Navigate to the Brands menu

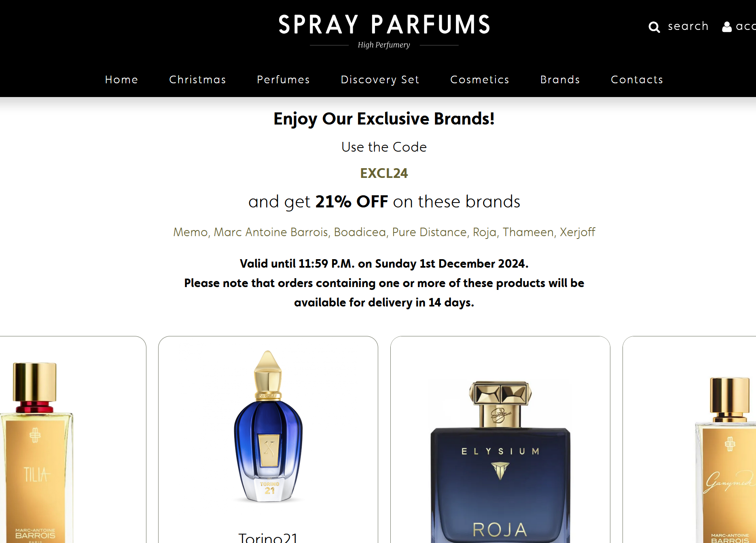[560, 80]
